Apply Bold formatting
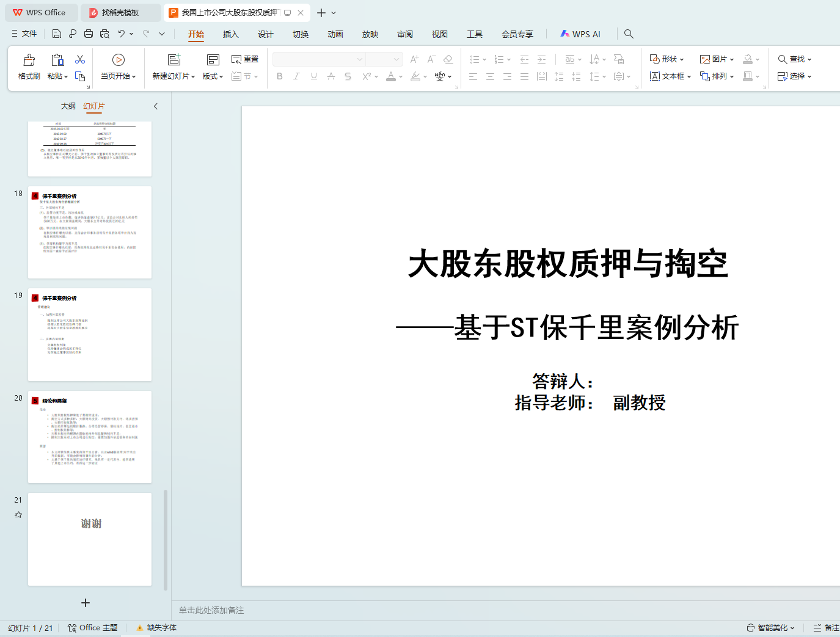840x637 pixels. (280, 76)
